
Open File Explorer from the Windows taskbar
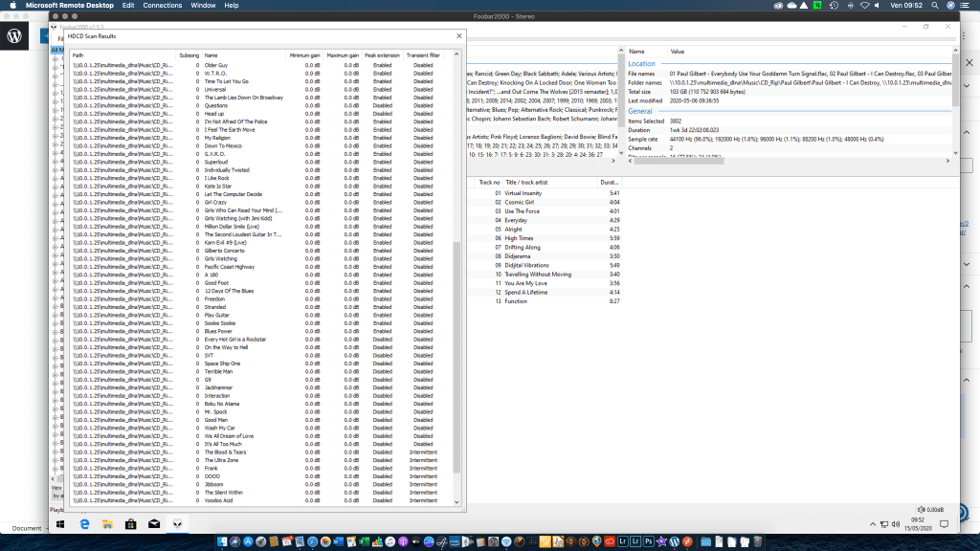107,524
